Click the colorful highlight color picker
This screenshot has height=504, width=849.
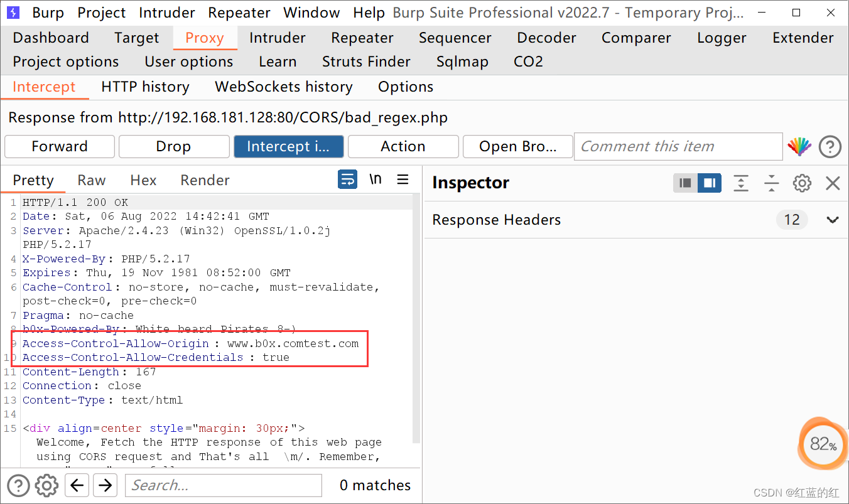[799, 147]
